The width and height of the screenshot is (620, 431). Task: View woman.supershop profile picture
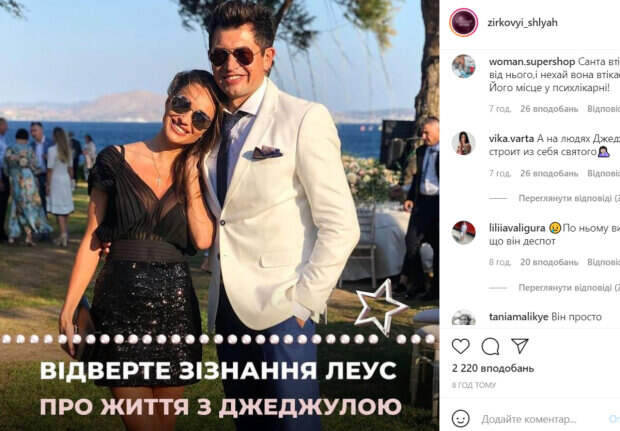tap(463, 66)
